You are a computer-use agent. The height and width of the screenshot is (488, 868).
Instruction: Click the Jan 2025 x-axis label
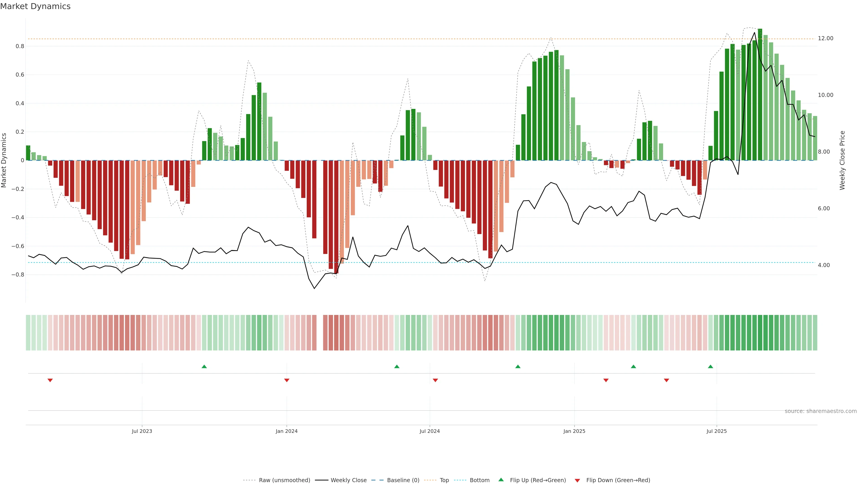(x=574, y=431)
